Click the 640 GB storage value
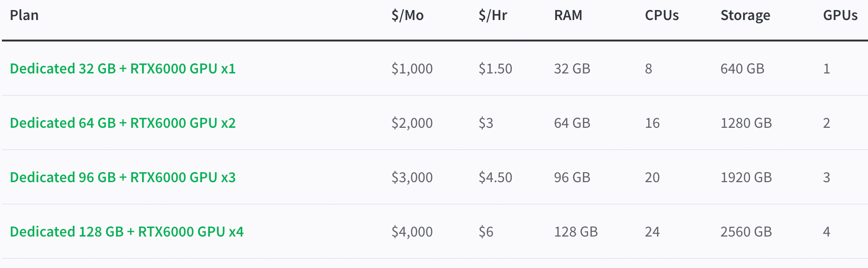 tap(742, 69)
